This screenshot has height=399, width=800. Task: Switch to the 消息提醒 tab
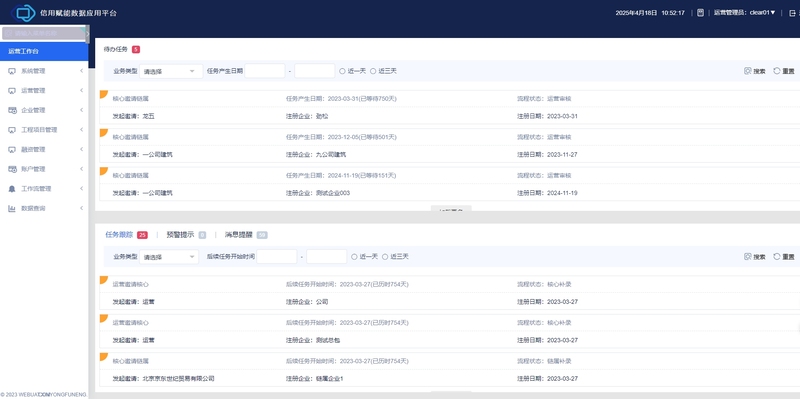click(x=239, y=235)
